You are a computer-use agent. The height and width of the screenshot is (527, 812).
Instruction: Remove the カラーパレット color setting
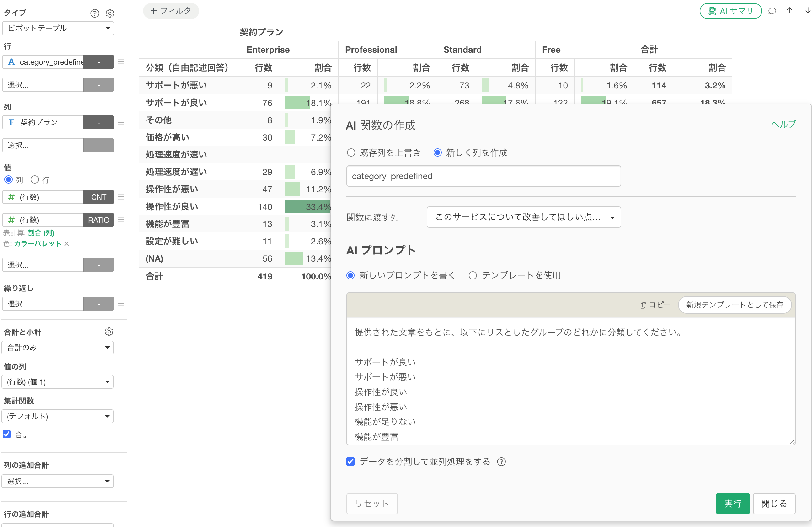(x=67, y=243)
